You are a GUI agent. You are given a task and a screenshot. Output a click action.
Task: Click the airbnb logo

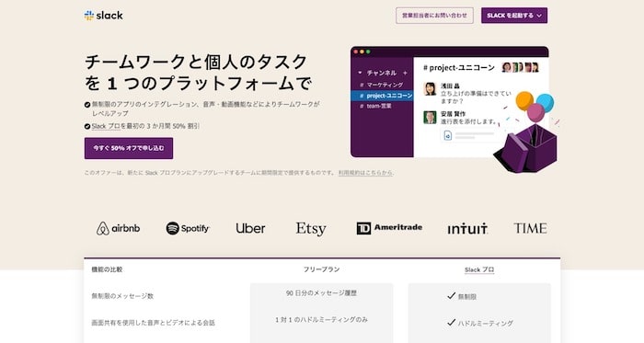tap(119, 228)
